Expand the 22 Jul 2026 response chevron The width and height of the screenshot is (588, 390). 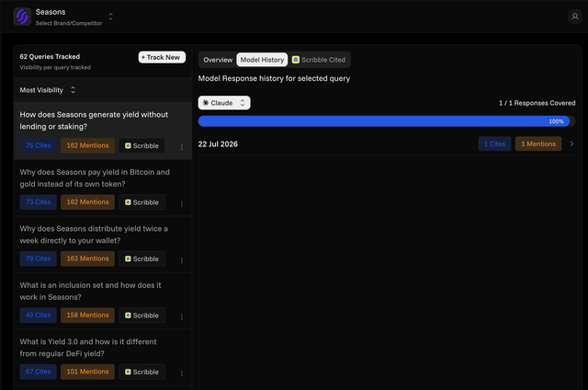pos(571,143)
